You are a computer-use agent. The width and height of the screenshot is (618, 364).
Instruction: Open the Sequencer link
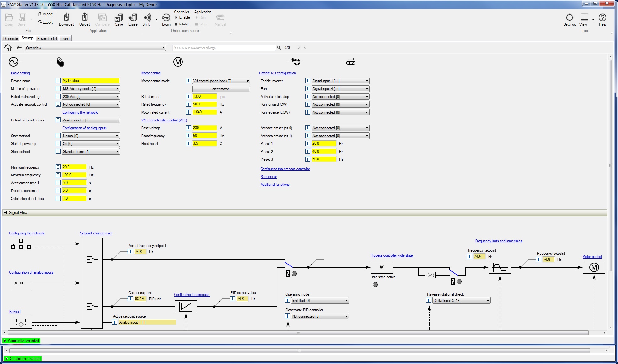268,177
